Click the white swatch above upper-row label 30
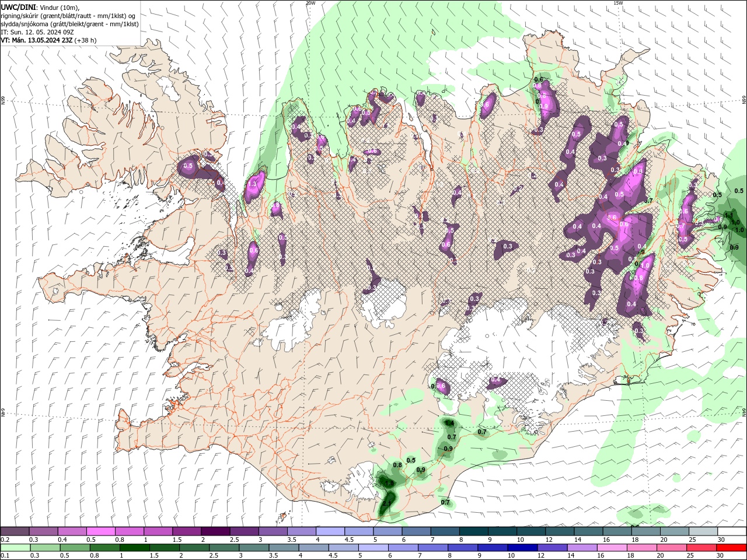Viewport: 747px width, 560px height. 732,531
